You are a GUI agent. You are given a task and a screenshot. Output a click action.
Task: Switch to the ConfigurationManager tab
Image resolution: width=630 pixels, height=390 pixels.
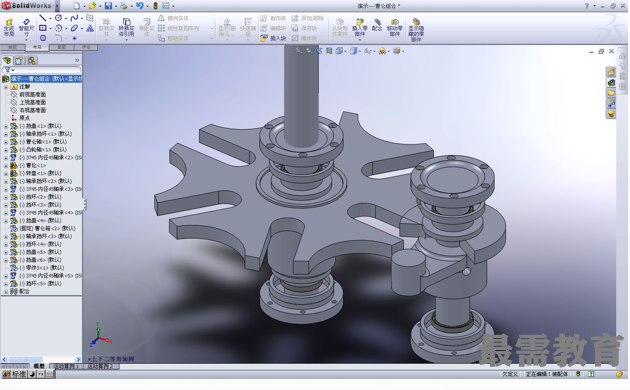(31, 60)
